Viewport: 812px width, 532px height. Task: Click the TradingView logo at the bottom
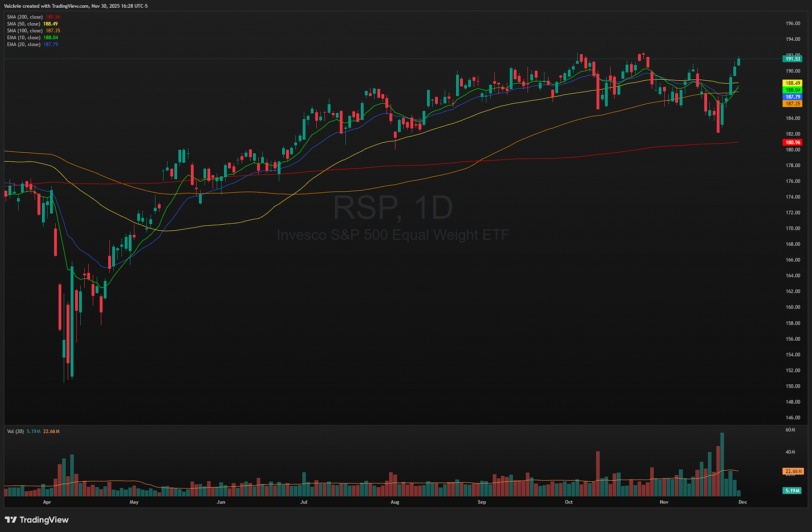37,520
